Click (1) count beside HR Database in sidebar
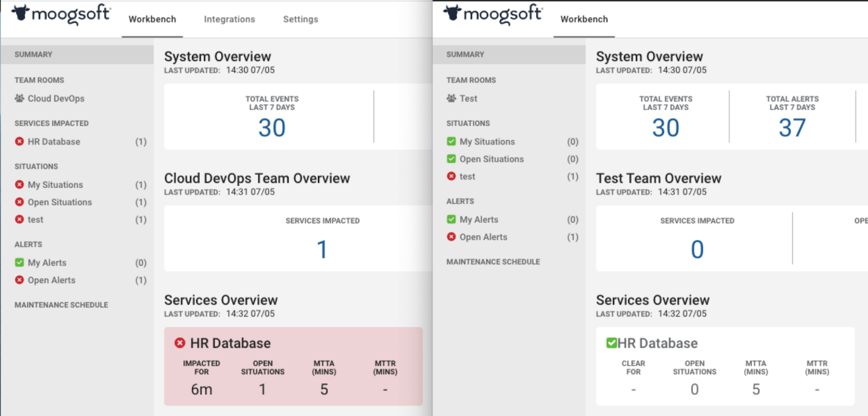The width and height of the screenshot is (868, 416). coord(141,142)
